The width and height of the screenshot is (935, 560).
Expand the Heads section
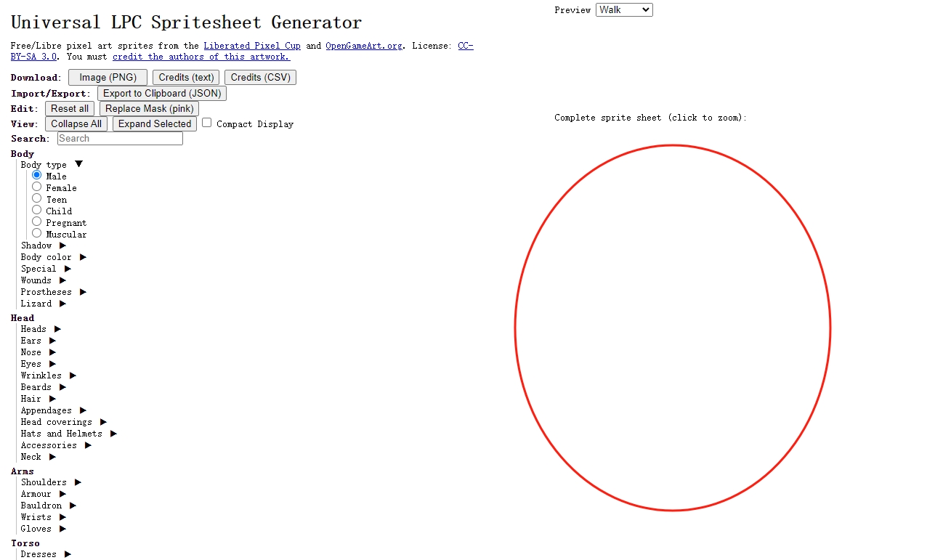[x=41, y=329]
